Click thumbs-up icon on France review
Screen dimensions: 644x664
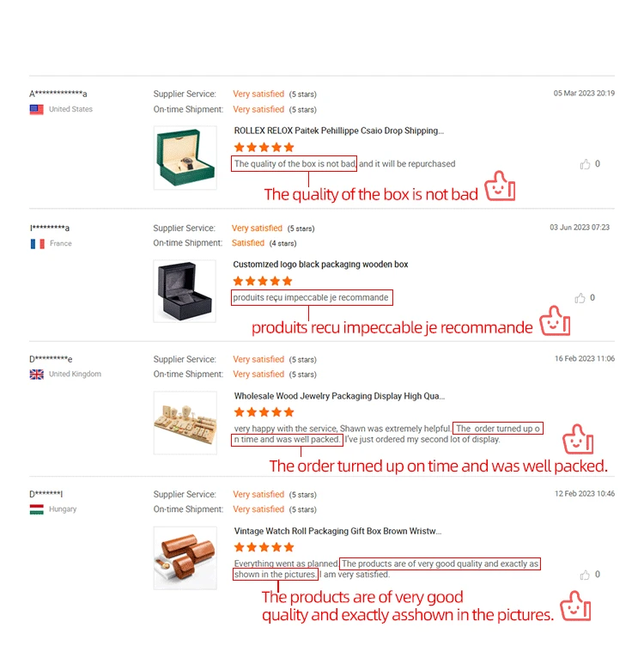coord(580,298)
